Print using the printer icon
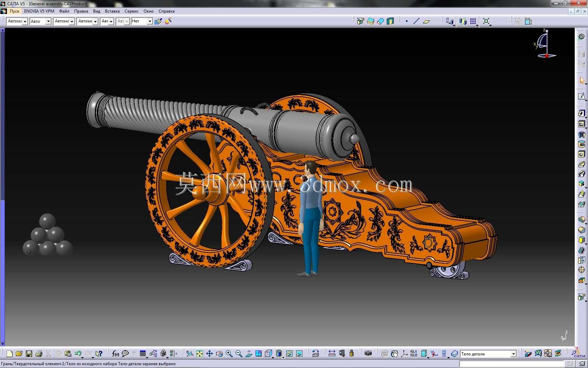 39,354
